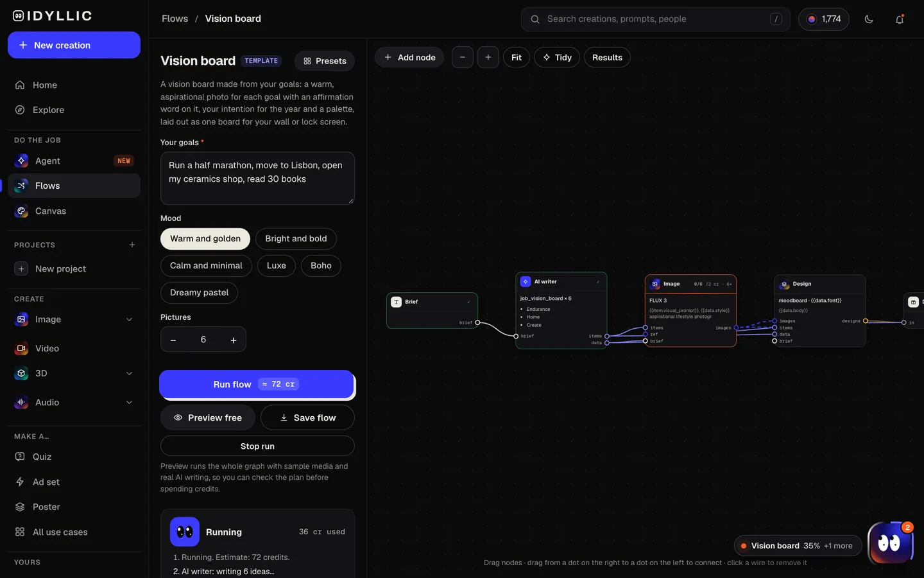Open the credits balance showing 1,774
Viewport: 924px width, 578px height.
[x=824, y=19]
